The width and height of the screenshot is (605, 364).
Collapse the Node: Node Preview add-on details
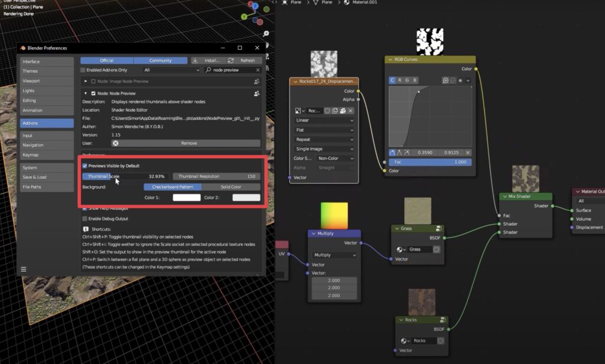click(86, 93)
